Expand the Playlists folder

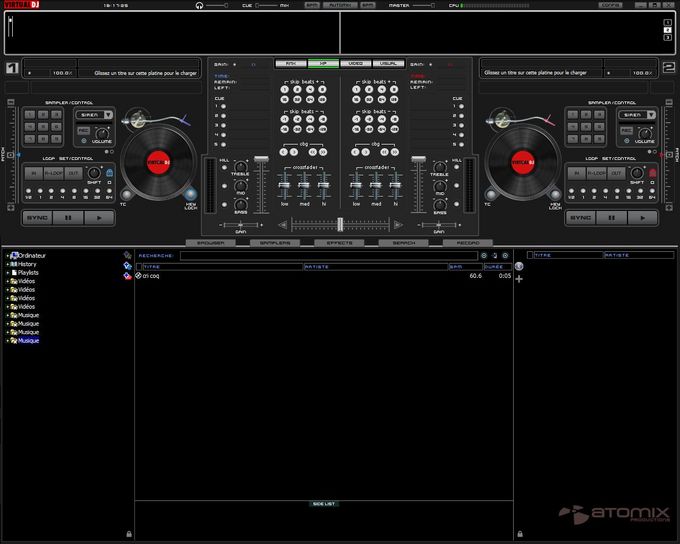click(x=6, y=272)
